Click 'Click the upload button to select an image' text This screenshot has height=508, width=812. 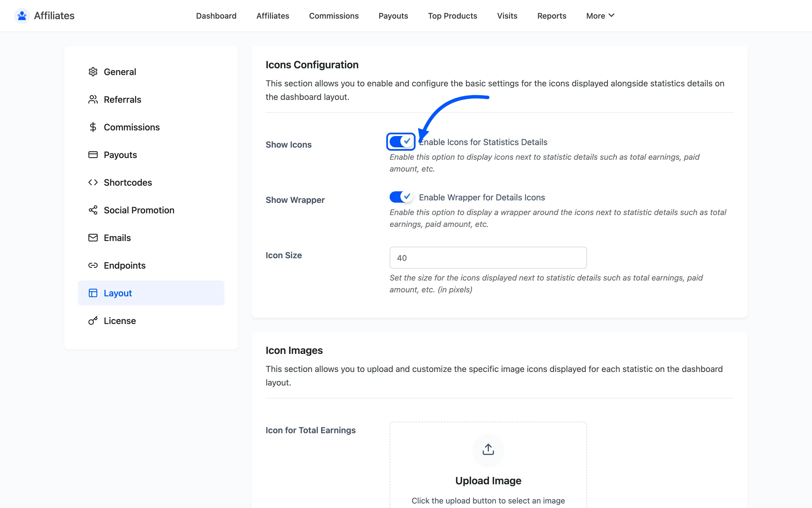click(488, 501)
